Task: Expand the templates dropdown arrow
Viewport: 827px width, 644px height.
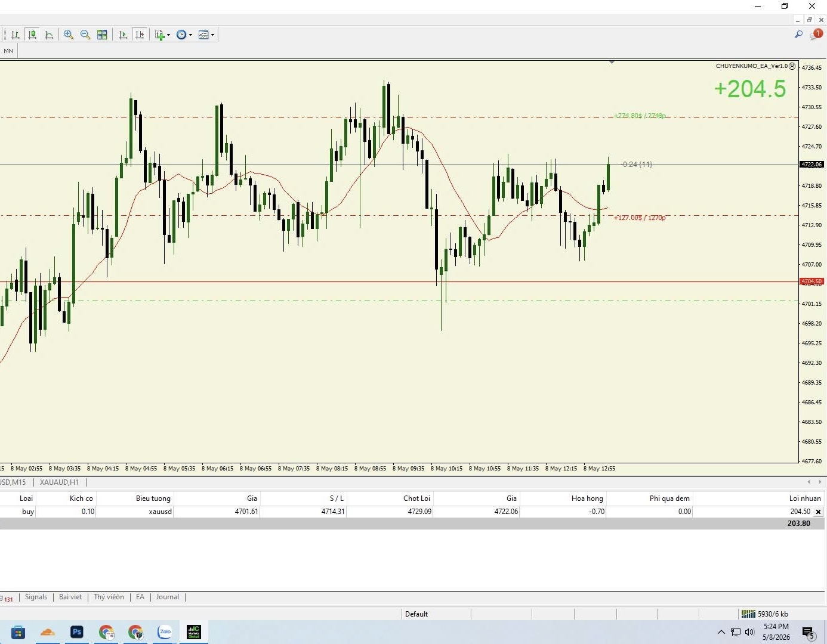Action: click(212, 35)
